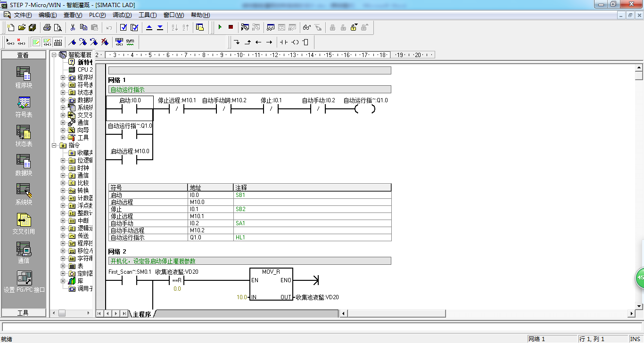This screenshot has width=644, height=343.
Task: Select the CPU 2 node in the tree
Action: click(85, 70)
